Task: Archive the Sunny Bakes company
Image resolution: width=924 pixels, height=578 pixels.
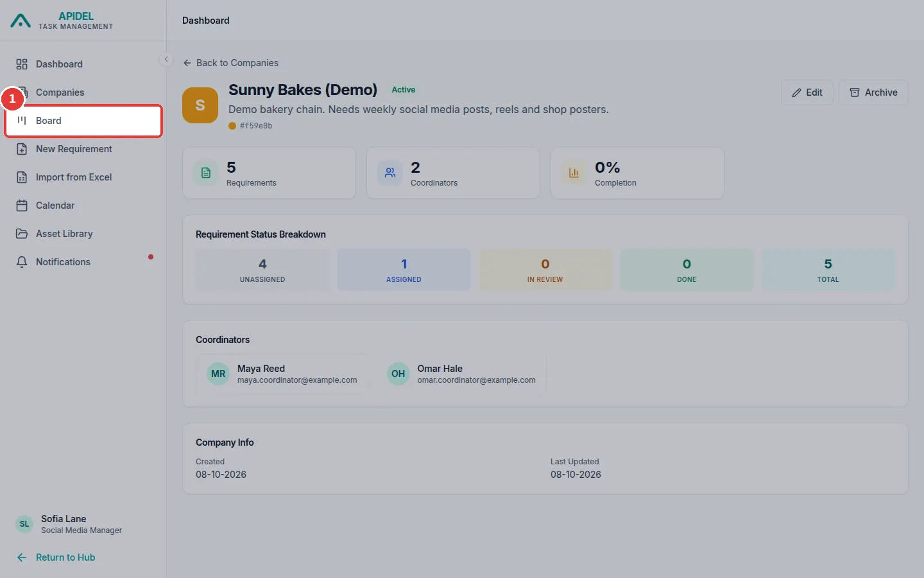Action: pos(873,92)
